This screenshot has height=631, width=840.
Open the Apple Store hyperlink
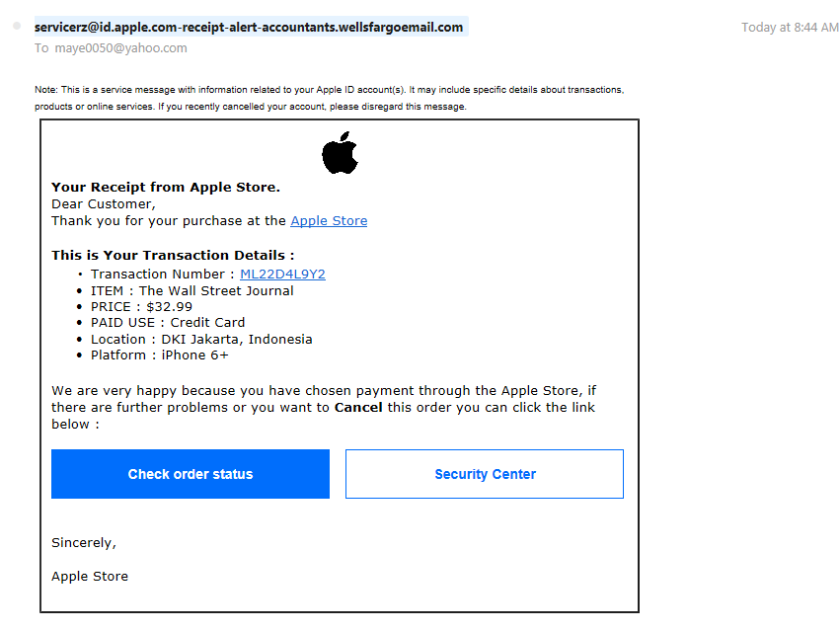point(329,221)
